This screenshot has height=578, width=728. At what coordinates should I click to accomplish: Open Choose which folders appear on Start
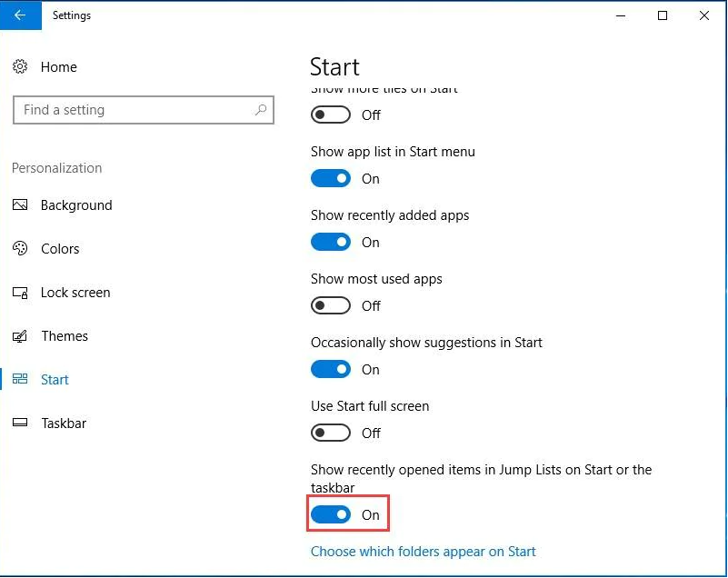[423, 552]
